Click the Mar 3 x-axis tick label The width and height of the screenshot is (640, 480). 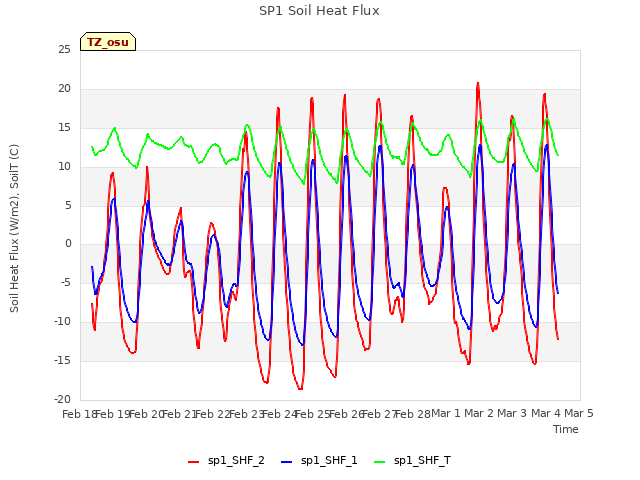click(512, 413)
